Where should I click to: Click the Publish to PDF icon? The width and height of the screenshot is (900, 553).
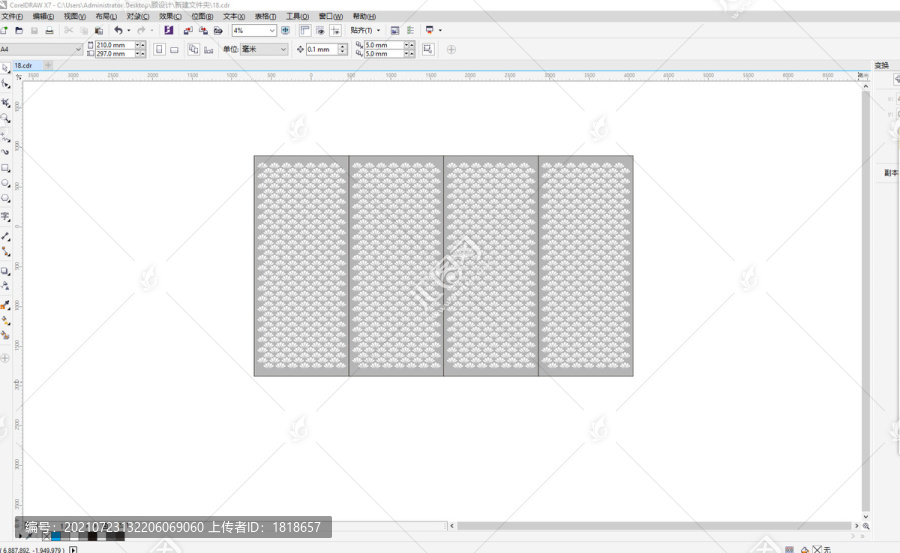coord(218,30)
